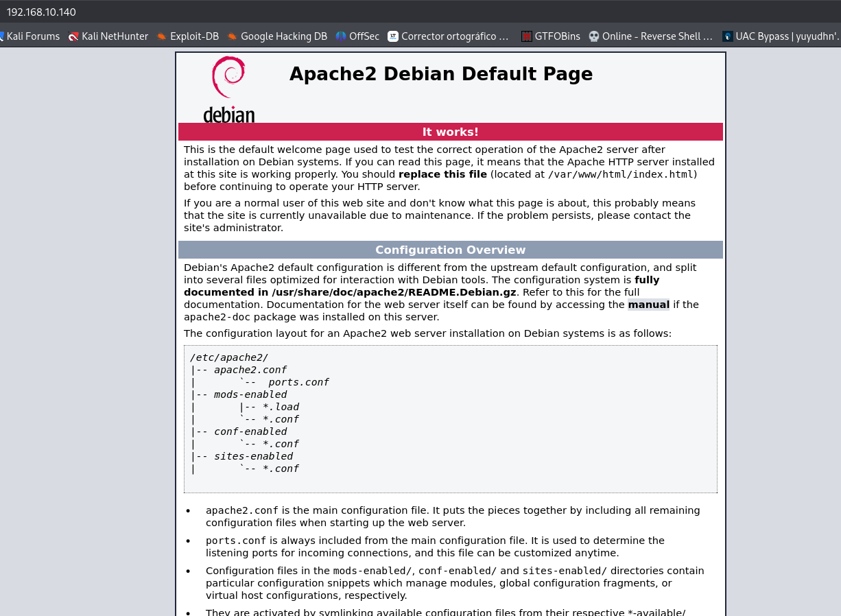Click the "|-- *.load" tree line

[x=269, y=407]
